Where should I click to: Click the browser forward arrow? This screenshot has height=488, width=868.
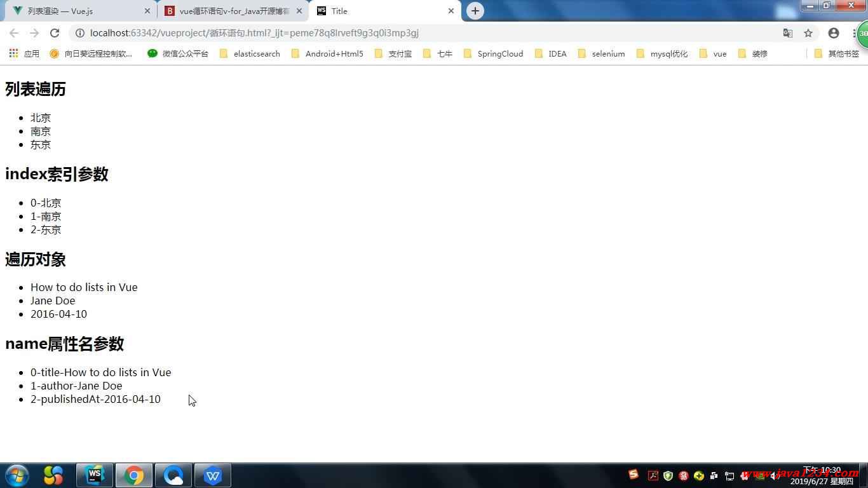(x=34, y=33)
